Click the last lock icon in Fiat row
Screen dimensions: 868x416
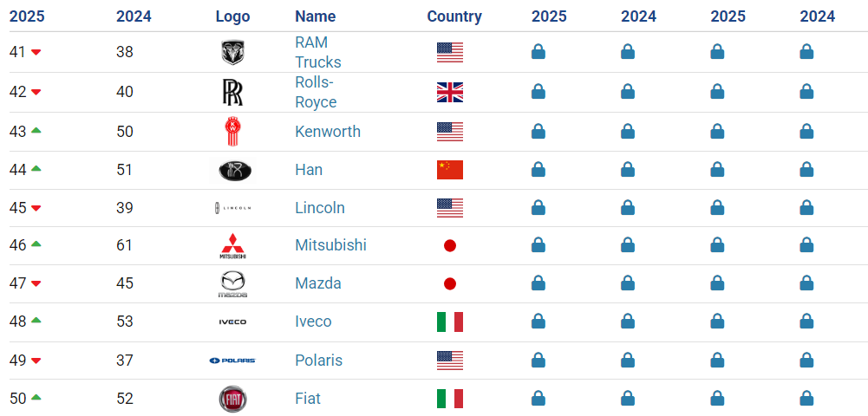(806, 399)
